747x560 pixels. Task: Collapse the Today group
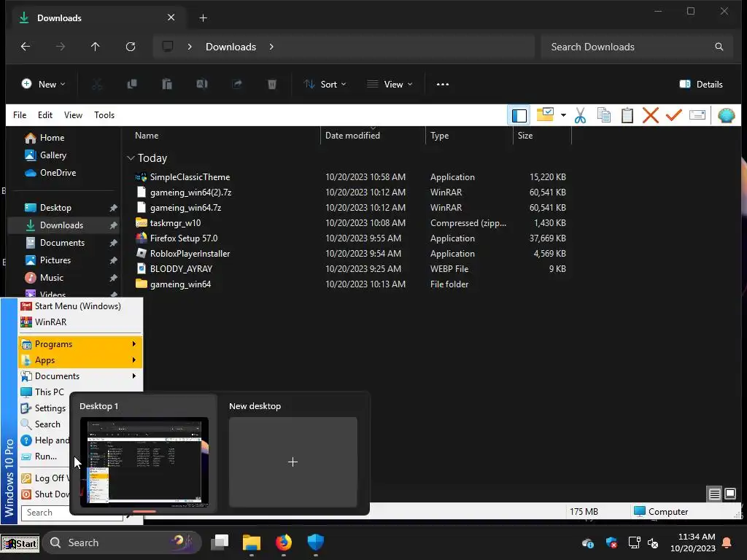coord(131,158)
